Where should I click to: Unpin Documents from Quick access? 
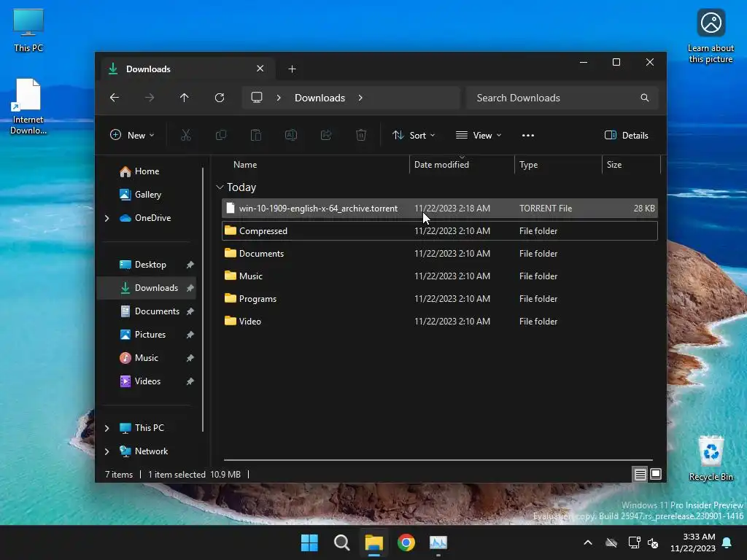[190, 311]
